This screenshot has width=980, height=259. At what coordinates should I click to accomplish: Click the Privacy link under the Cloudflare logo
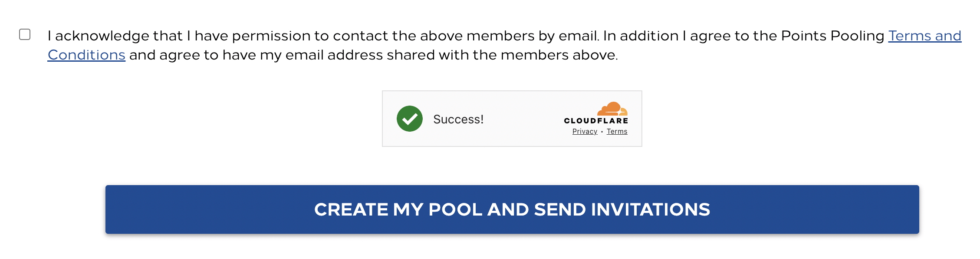[584, 131]
